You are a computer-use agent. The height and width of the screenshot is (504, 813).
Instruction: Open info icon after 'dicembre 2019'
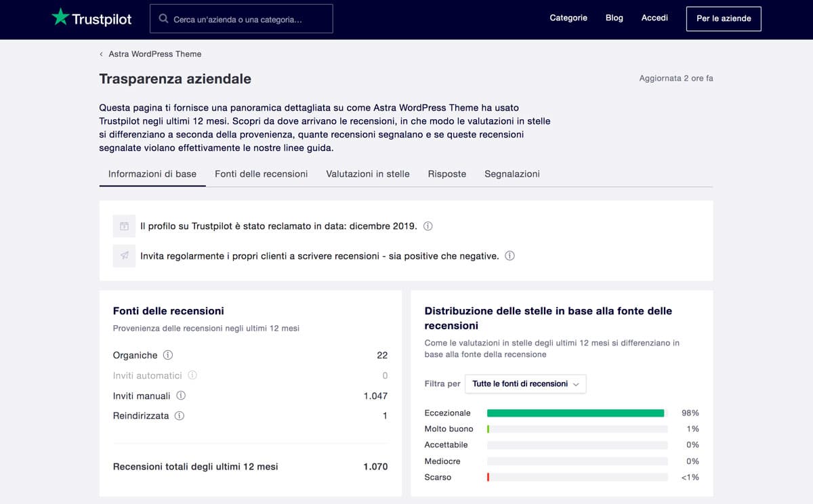pyautogui.click(x=428, y=226)
